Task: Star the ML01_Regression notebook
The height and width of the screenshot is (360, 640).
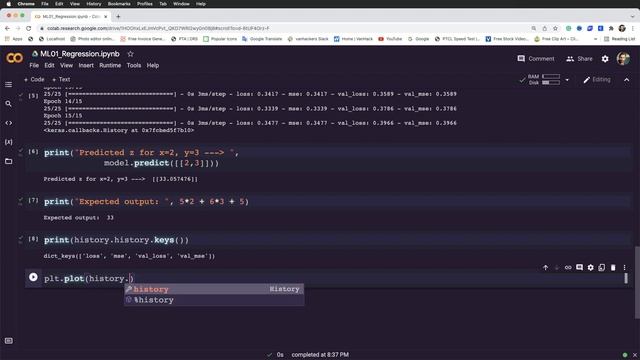Action: 130,54
